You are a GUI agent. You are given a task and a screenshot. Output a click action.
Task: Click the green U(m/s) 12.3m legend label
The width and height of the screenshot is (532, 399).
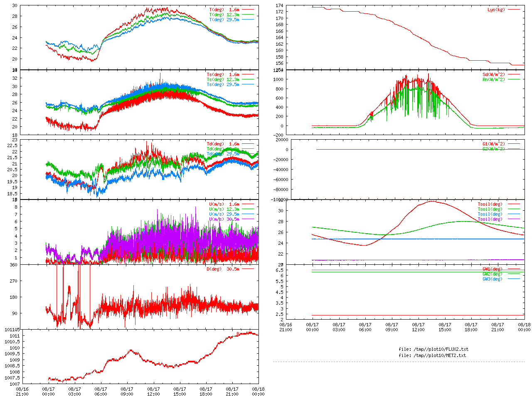[x=224, y=209]
